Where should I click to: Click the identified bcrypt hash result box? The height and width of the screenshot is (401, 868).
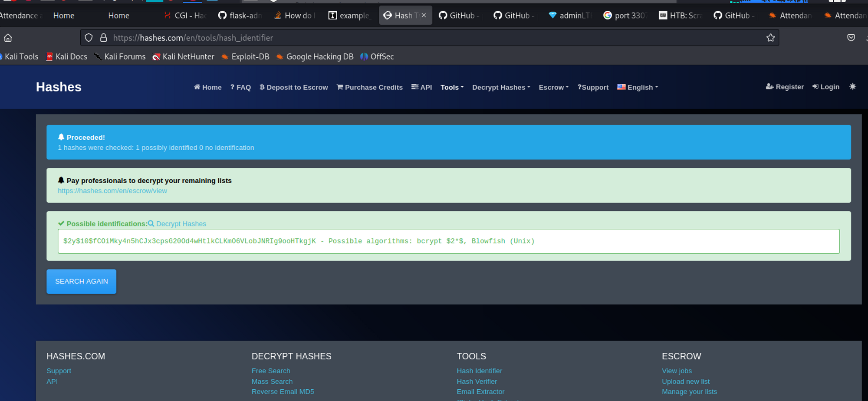[x=449, y=241]
